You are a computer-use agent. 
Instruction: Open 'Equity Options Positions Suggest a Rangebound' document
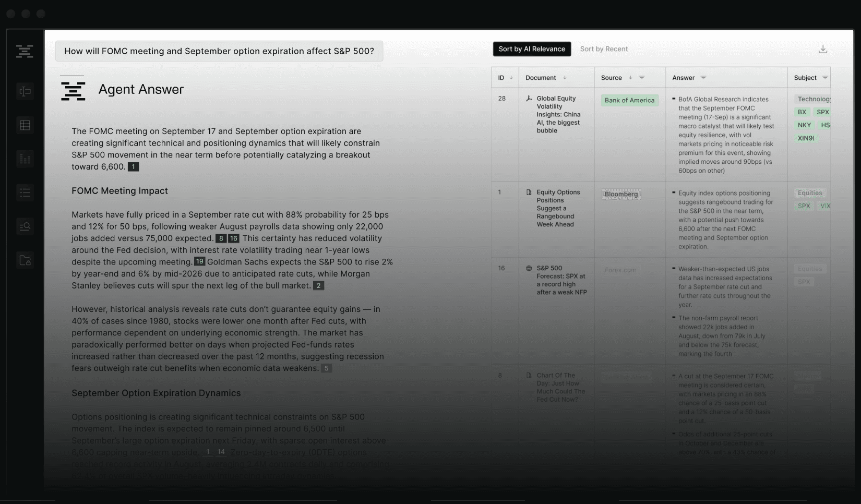(558, 208)
